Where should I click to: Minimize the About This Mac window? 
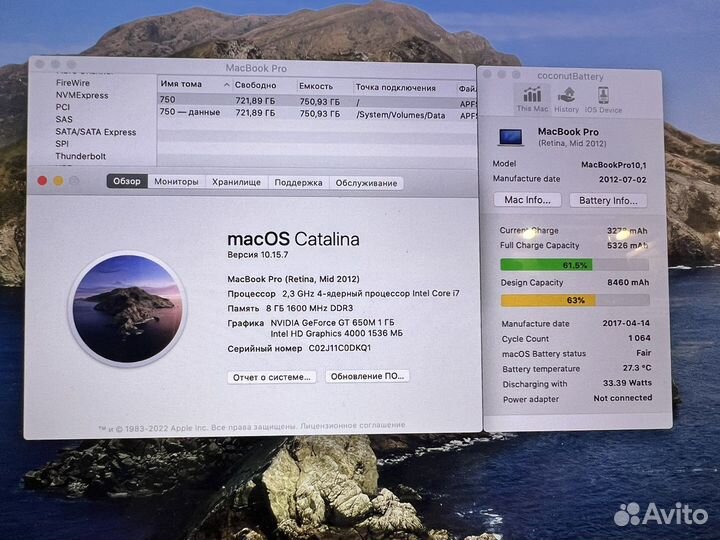(x=58, y=181)
